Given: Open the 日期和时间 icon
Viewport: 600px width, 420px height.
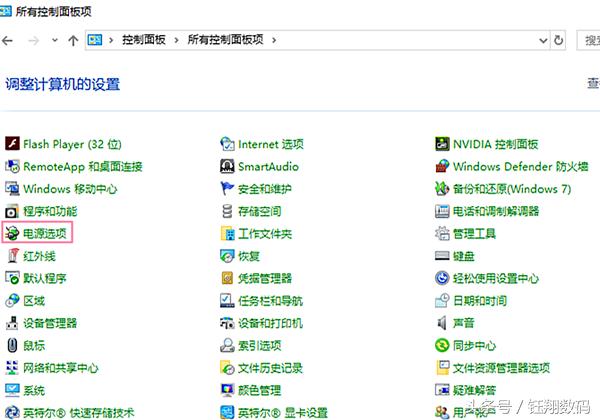Looking at the screenshot, I should [443, 301].
